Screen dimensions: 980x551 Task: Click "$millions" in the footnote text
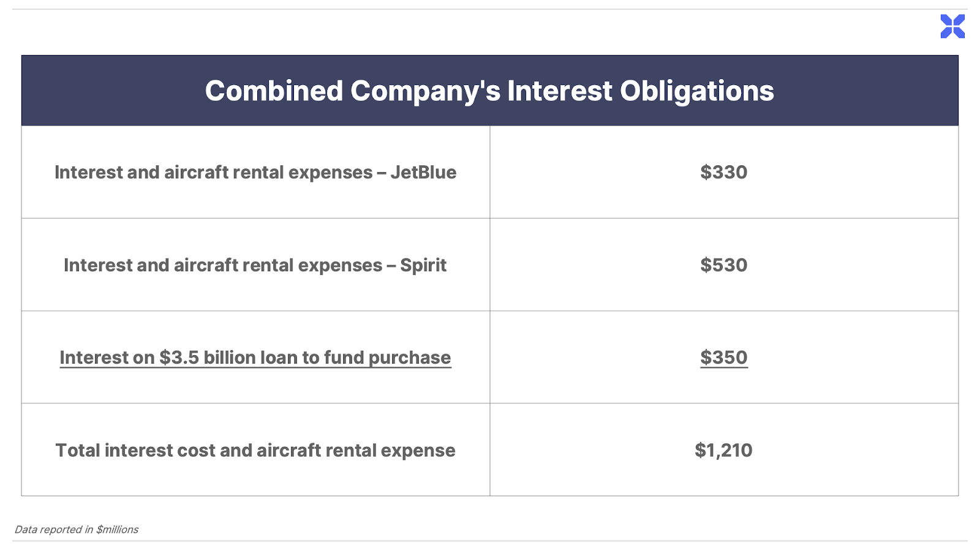point(117,530)
